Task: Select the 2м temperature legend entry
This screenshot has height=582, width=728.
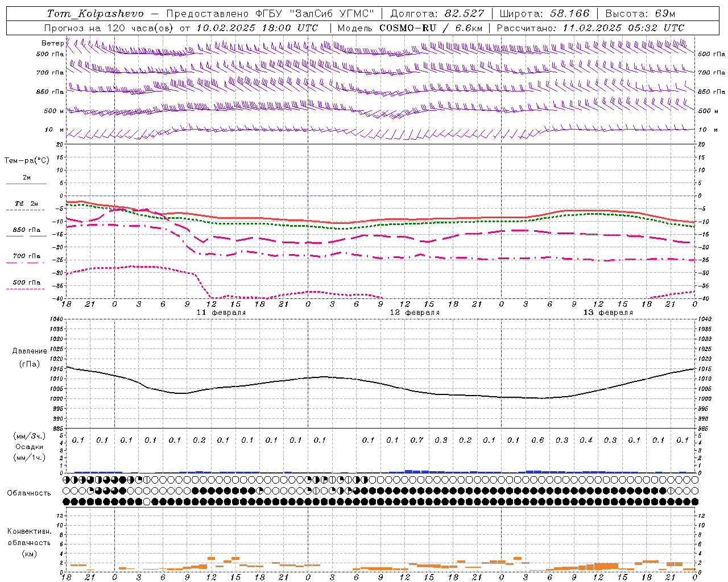Action: 27,178
